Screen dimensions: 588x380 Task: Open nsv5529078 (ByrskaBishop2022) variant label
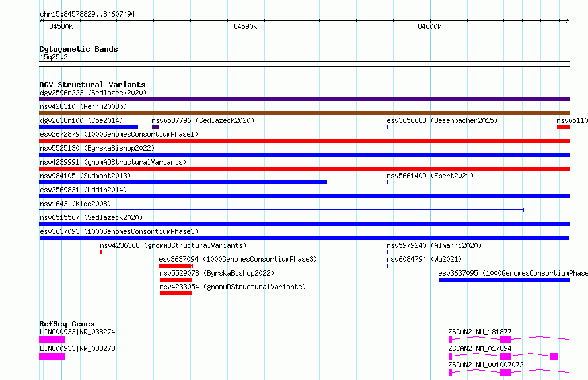[x=217, y=273]
